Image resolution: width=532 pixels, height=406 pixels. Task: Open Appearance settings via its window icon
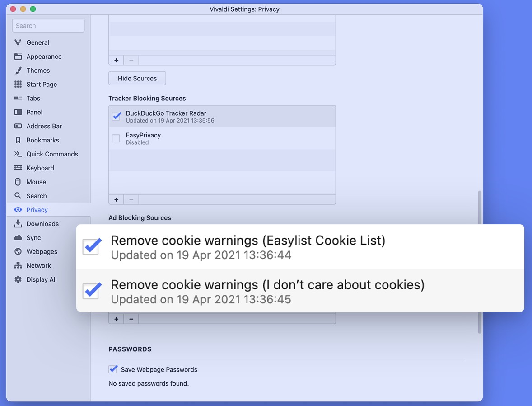point(18,57)
